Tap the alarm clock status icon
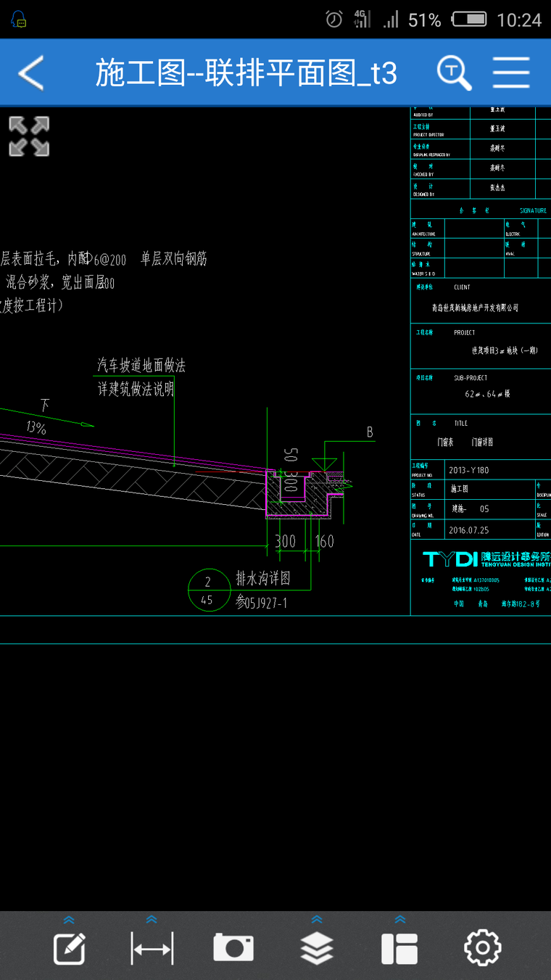The width and height of the screenshot is (551, 980). pyautogui.click(x=334, y=20)
